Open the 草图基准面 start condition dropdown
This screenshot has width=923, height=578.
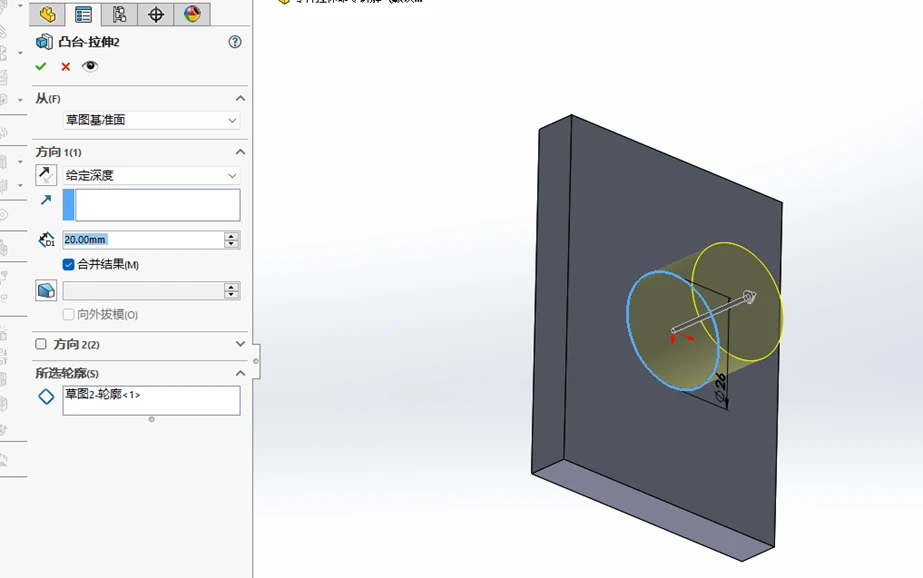pyautogui.click(x=151, y=120)
